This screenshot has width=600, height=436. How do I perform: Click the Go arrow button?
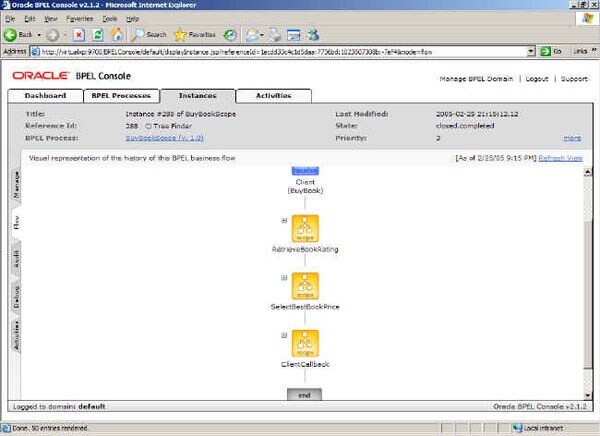(545, 51)
